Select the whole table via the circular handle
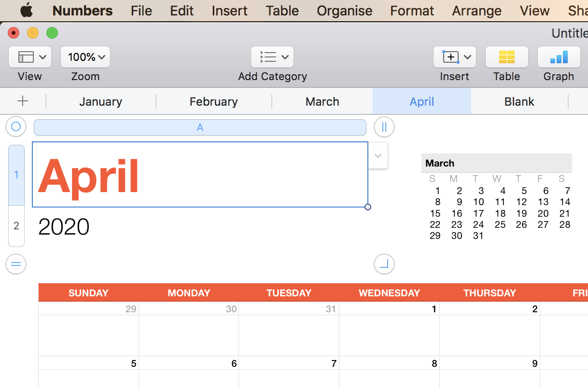588x389 pixels. pos(15,126)
